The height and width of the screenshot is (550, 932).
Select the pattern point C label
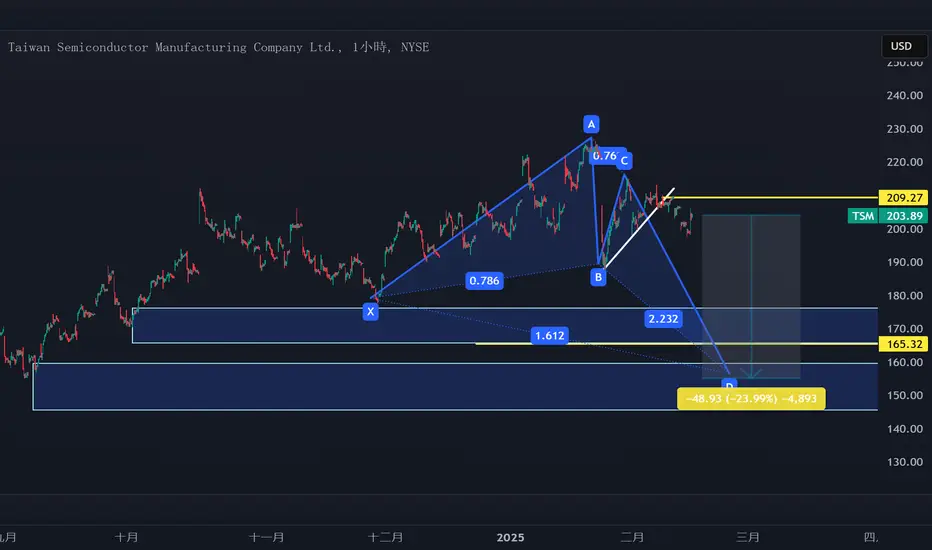(624, 161)
